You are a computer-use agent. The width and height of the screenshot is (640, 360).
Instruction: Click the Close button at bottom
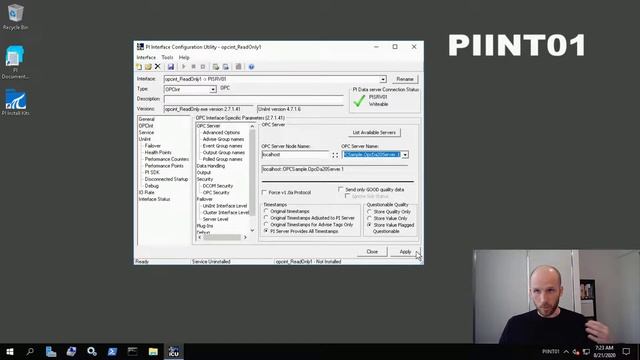[x=372, y=252]
